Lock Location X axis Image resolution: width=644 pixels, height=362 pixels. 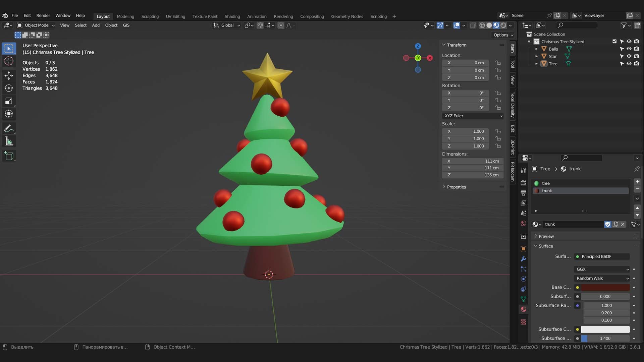[498, 63]
